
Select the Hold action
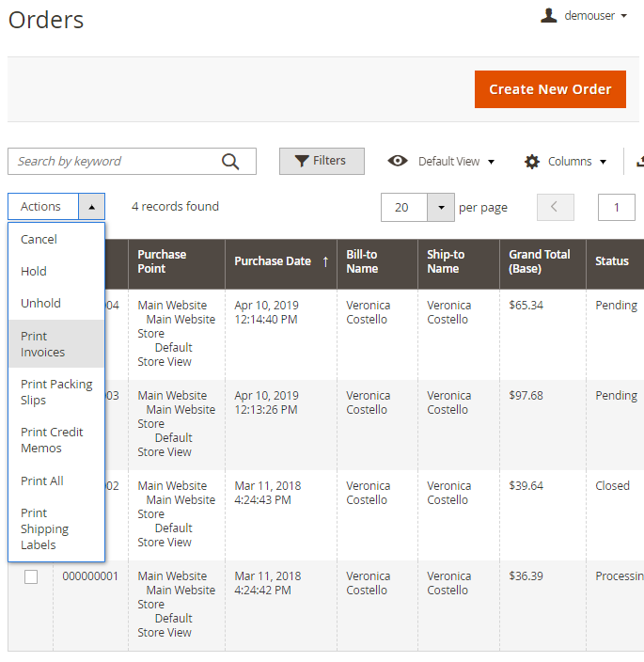[34, 272]
